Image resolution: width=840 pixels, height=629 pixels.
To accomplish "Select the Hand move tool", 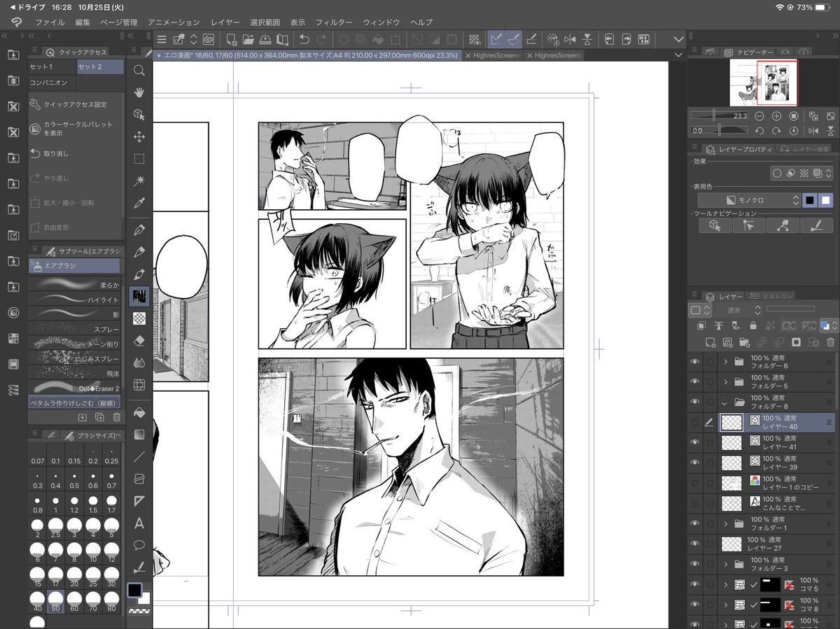I will [139, 92].
